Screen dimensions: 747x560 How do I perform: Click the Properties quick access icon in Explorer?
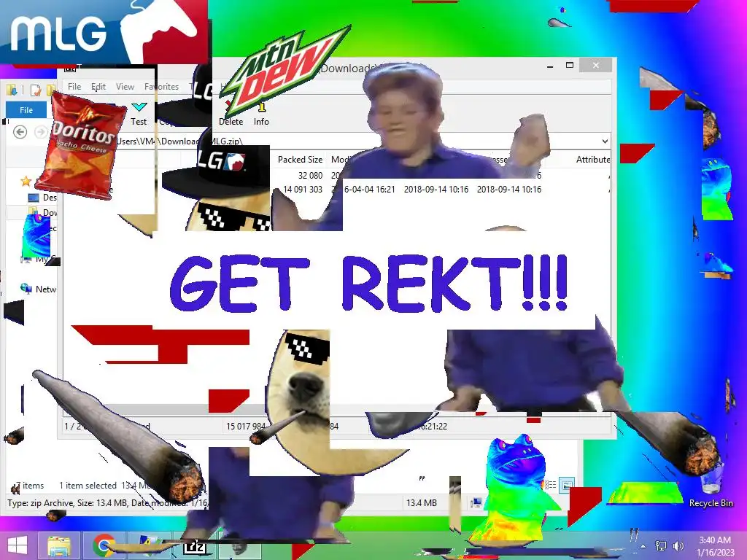[x=35, y=90]
